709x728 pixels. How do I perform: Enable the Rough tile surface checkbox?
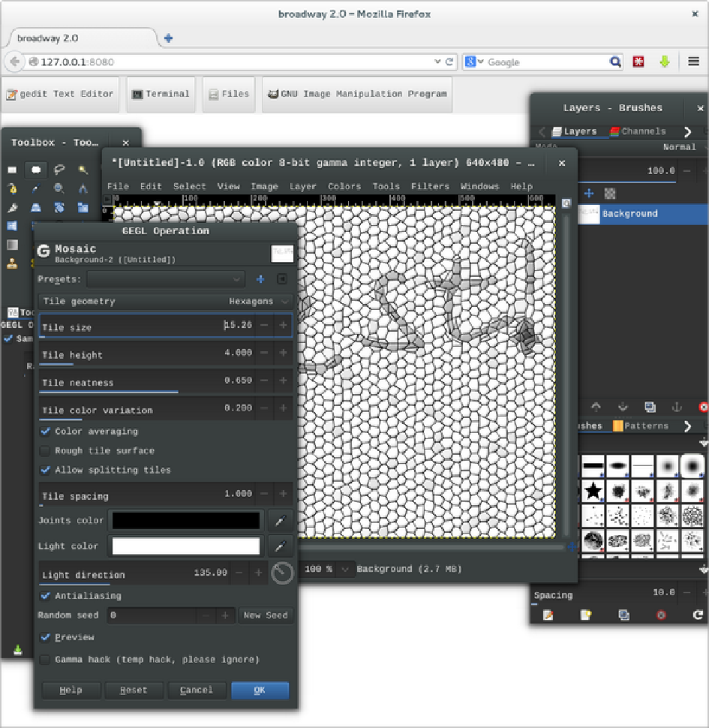pyautogui.click(x=46, y=451)
